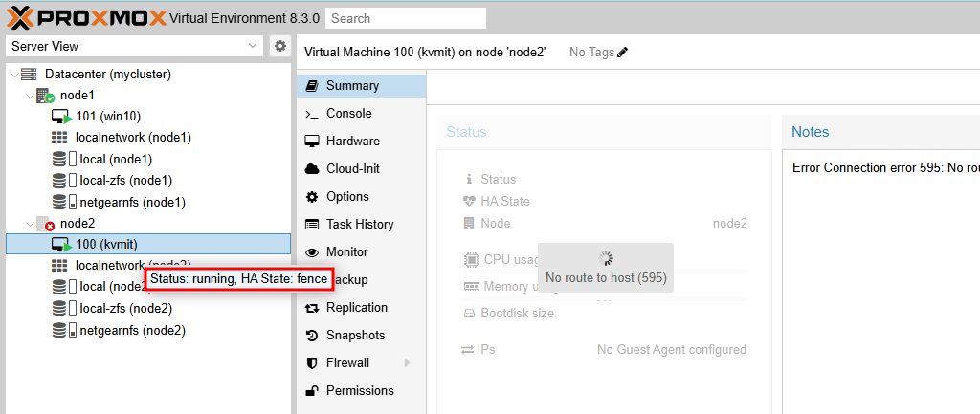
Task: Open the Summary tab
Action: click(361, 85)
